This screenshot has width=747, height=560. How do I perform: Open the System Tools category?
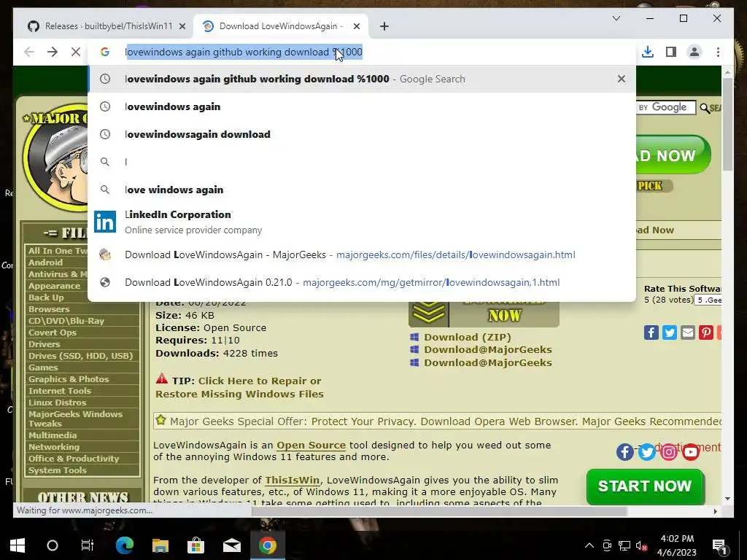57,470
